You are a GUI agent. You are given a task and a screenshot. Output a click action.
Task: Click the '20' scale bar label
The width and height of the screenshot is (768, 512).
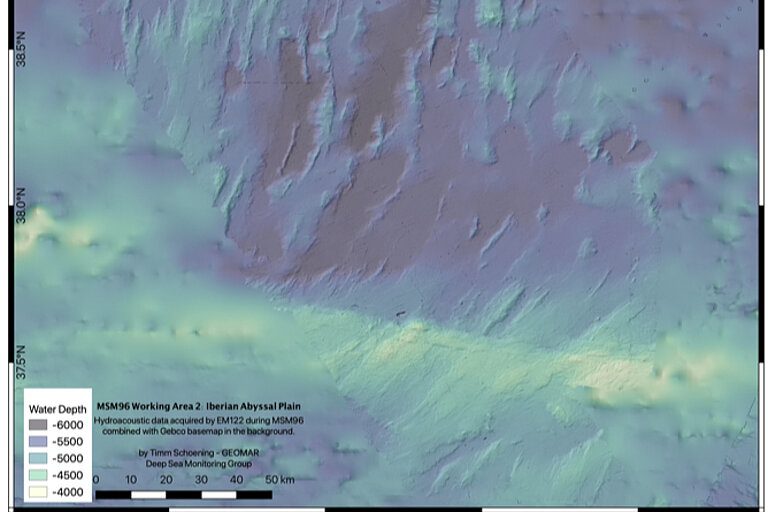tap(166, 480)
